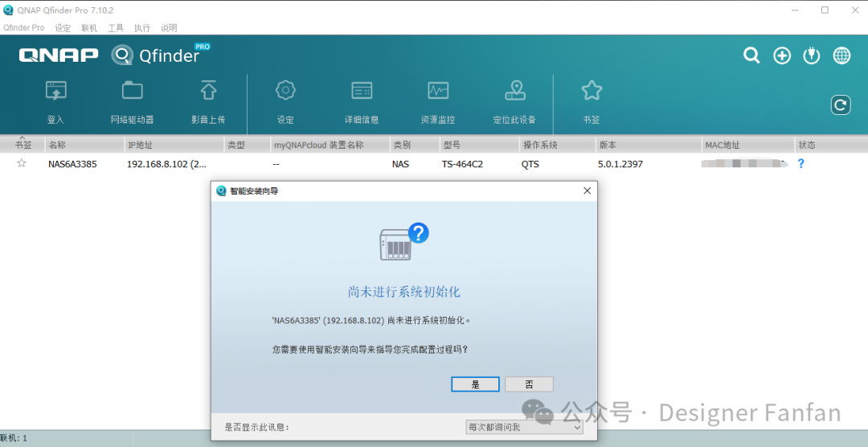
Task: Click the search magnifier icon in header
Action: 751,55
